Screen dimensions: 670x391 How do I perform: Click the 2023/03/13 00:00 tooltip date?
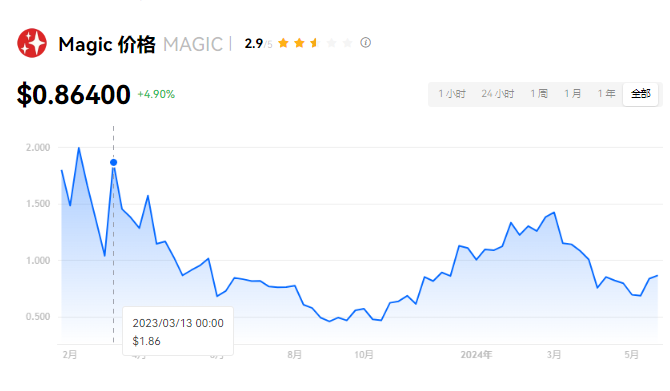[x=178, y=323]
